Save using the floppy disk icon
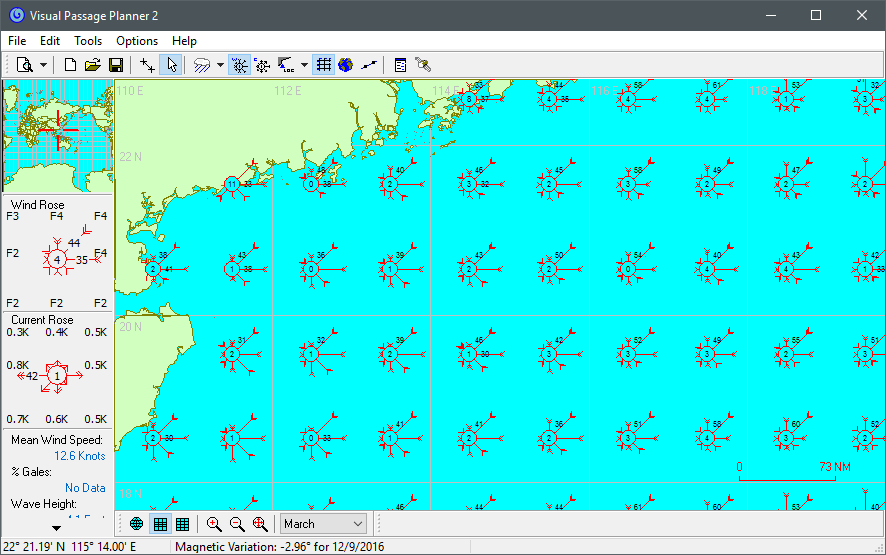This screenshot has width=886, height=555. [x=116, y=65]
